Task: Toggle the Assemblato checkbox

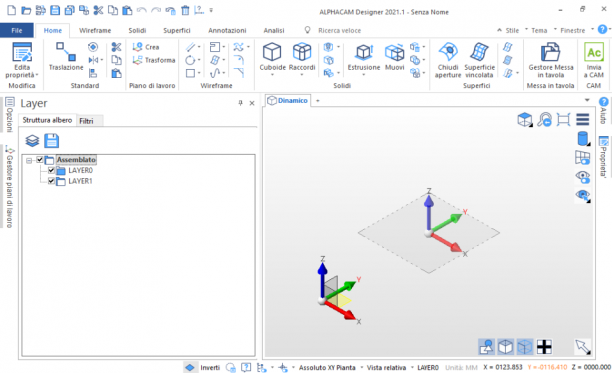Action: point(40,160)
